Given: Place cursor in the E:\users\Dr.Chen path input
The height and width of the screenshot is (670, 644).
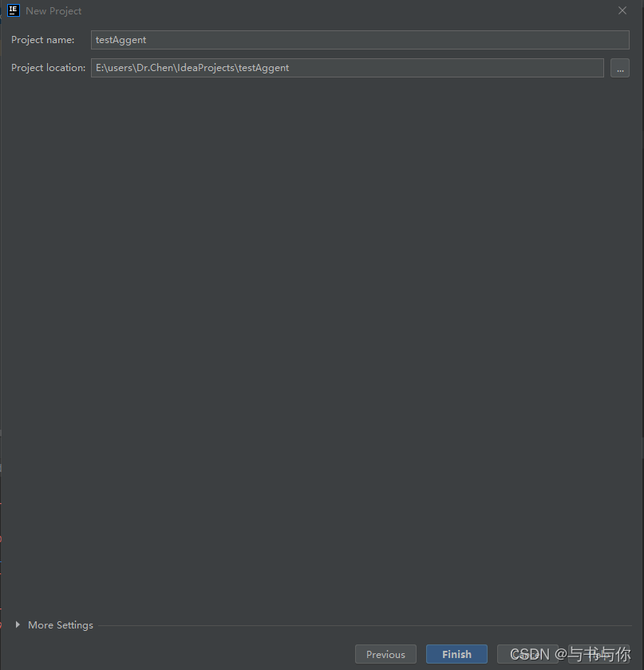Looking at the screenshot, I should [347, 68].
